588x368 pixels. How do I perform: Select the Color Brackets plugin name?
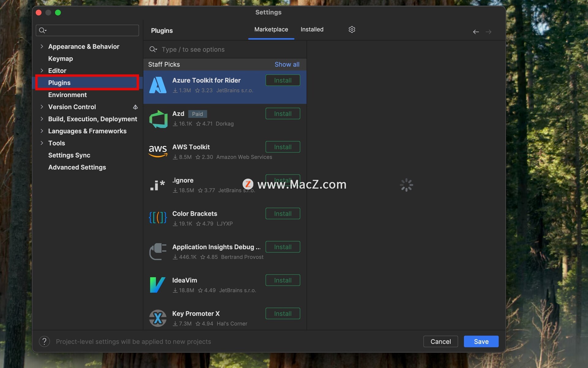pyautogui.click(x=194, y=214)
